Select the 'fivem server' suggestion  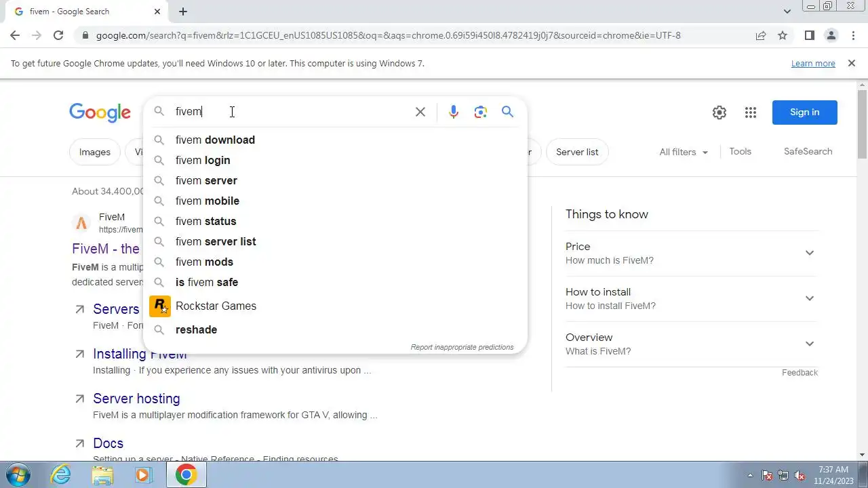[x=335, y=180]
